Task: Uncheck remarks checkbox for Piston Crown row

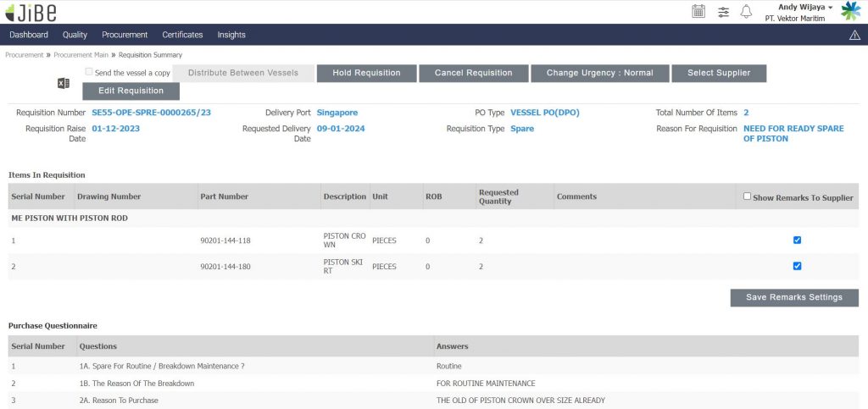Action: 797,240
